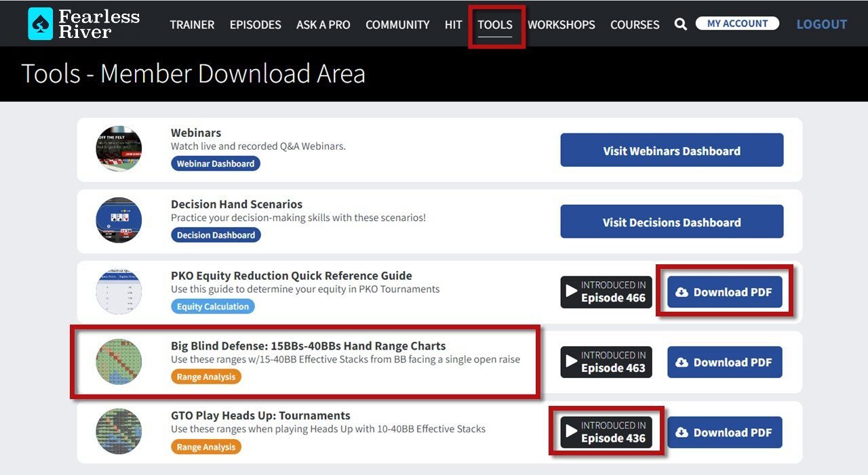This screenshot has height=475, width=868.
Task: Click the LOGOUT link
Action: 821,24
